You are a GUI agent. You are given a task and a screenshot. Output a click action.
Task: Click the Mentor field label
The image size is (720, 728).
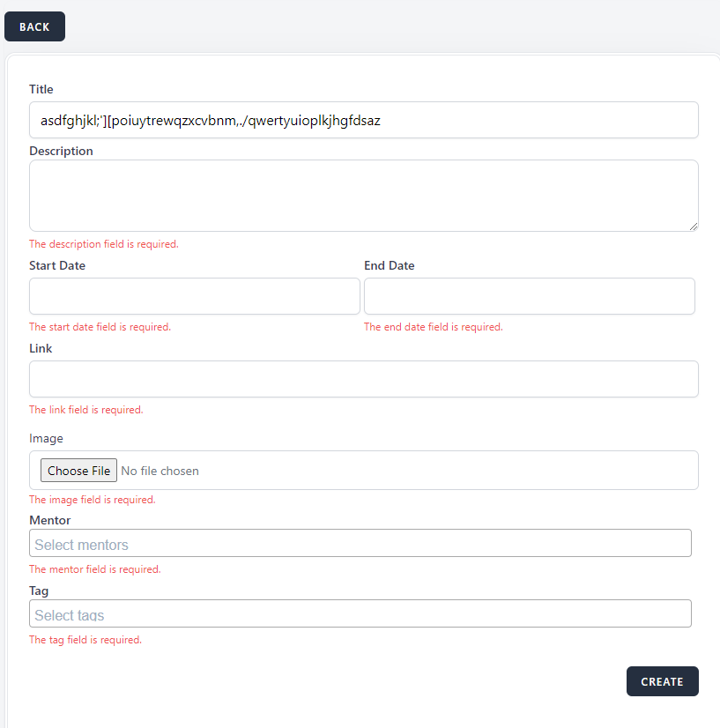(49, 520)
